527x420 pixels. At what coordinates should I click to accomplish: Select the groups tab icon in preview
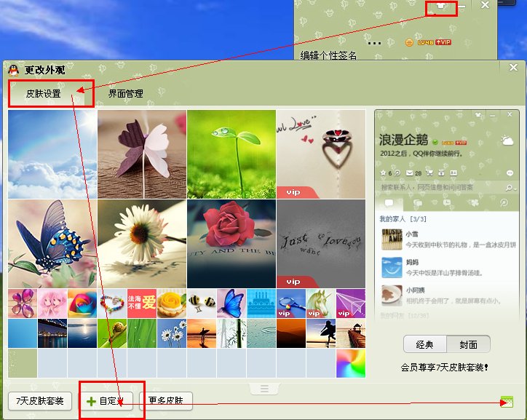tap(418, 202)
